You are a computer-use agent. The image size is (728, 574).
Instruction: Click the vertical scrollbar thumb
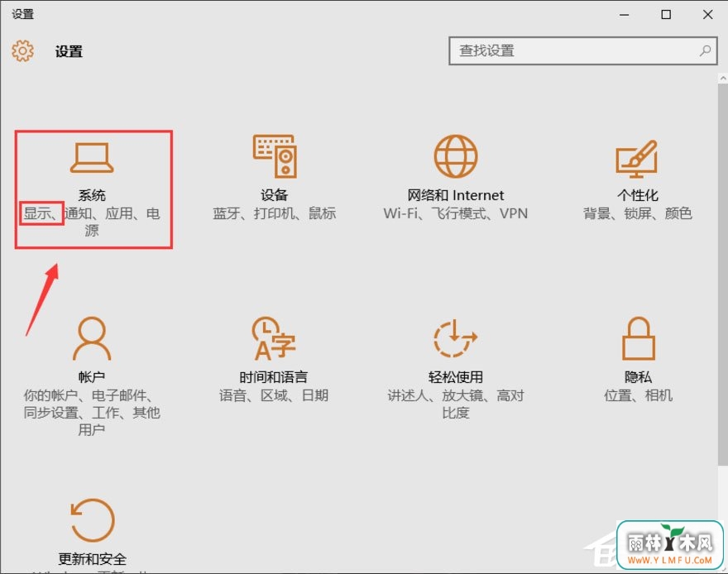723,275
